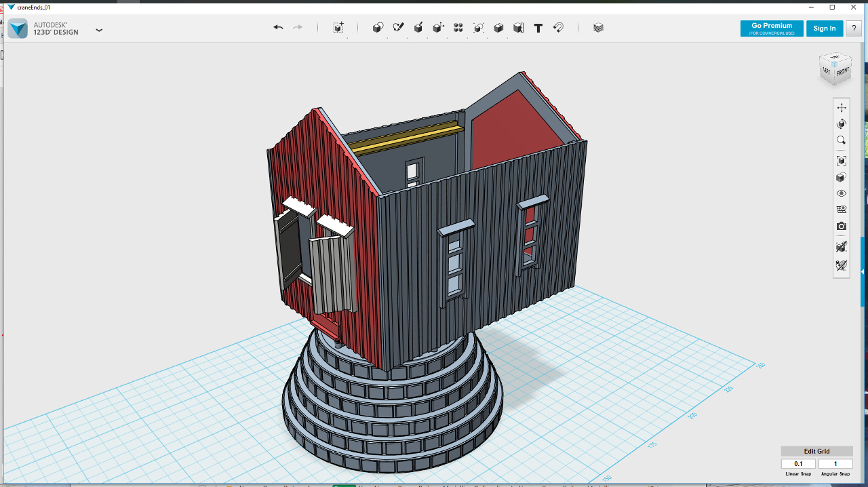This screenshot has width=868, height=487.
Task: Select the Orbit navigation tool
Action: point(842,124)
